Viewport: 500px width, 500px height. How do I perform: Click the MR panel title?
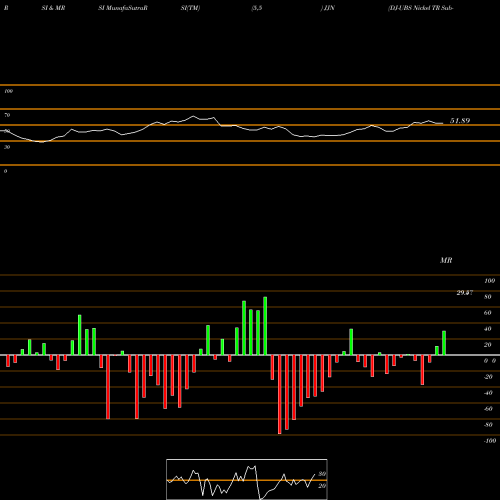click(446, 260)
